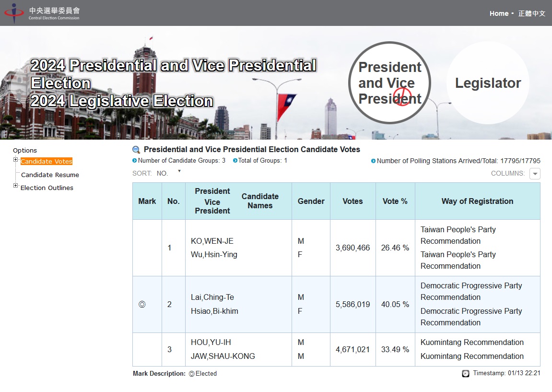Click the elected mark in Lai Ching-Te row
This screenshot has width=552, height=392.
click(x=142, y=305)
